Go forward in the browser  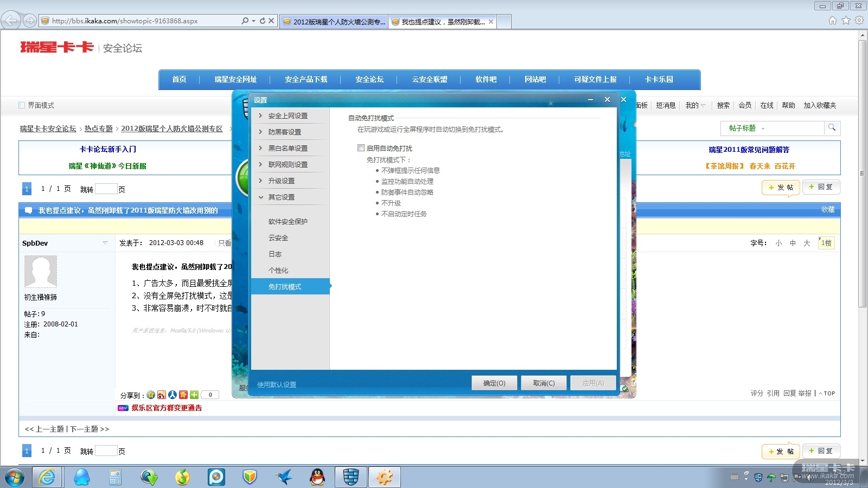tap(29, 21)
